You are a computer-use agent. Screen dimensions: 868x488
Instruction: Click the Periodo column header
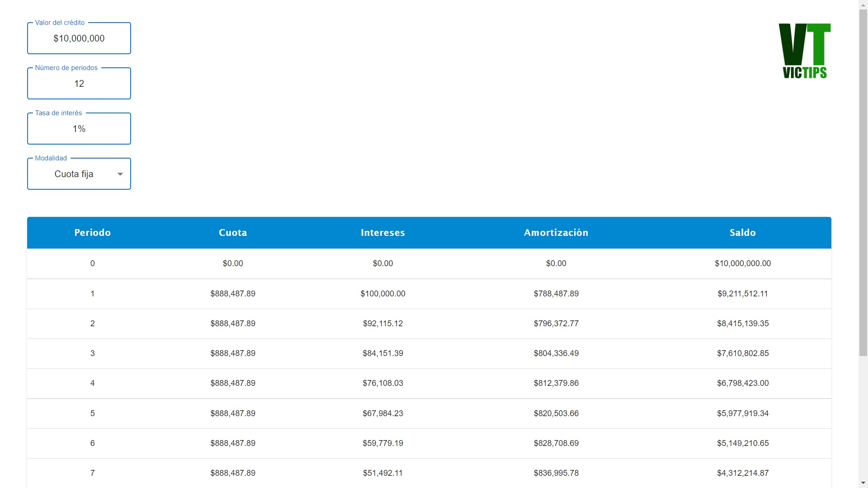pyautogui.click(x=92, y=233)
